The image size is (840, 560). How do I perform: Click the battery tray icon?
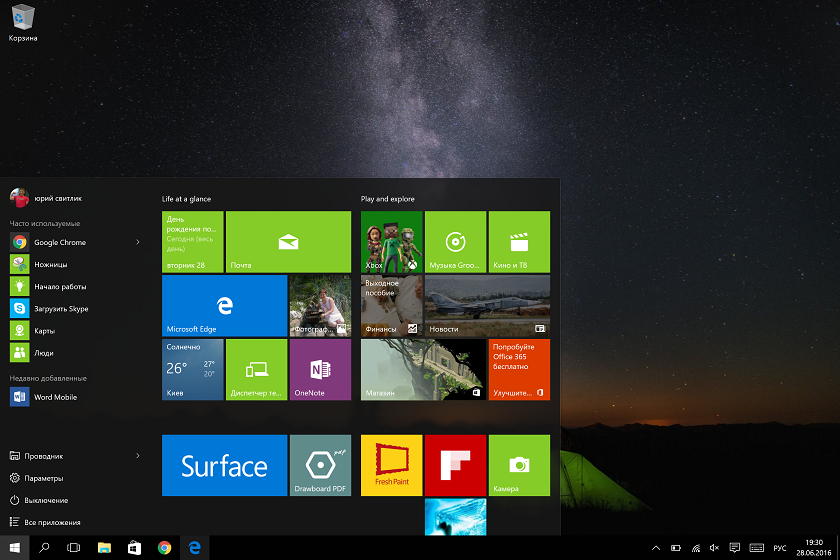coord(676,548)
